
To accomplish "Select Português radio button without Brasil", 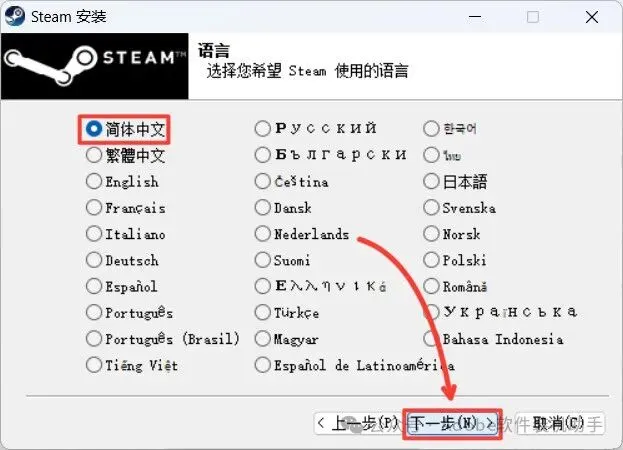I will tap(94, 312).
